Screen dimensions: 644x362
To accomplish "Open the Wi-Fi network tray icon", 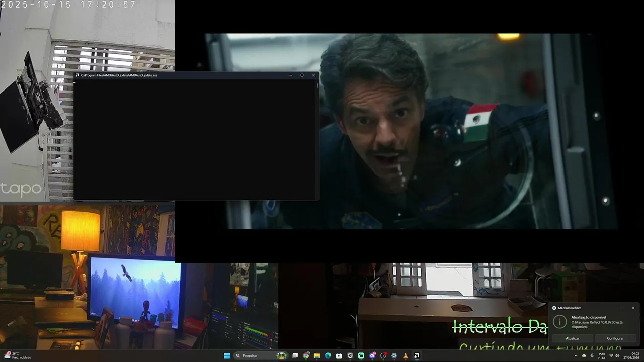I will pos(611,355).
